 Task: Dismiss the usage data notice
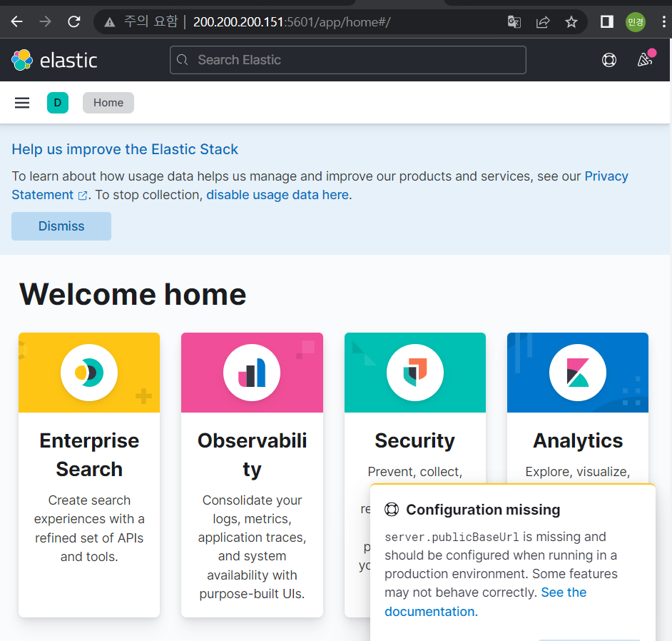point(61,226)
